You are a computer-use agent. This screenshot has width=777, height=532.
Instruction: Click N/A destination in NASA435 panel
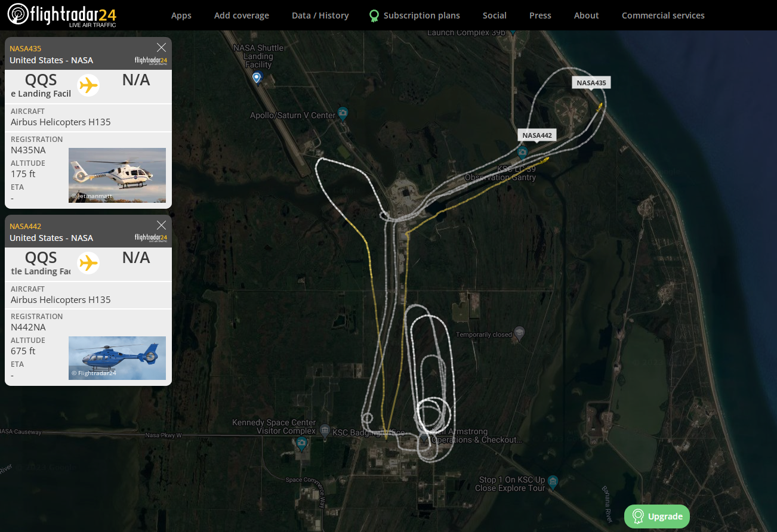tap(136, 80)
